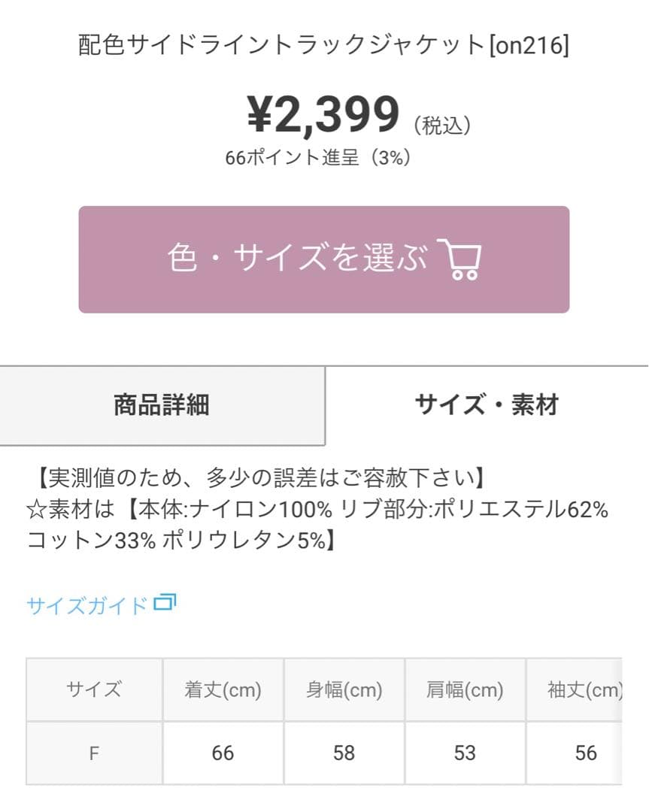Screen dimensions: 649x812
Task: Click the 56 sleeve length value cell
Action: click(575, 753)
